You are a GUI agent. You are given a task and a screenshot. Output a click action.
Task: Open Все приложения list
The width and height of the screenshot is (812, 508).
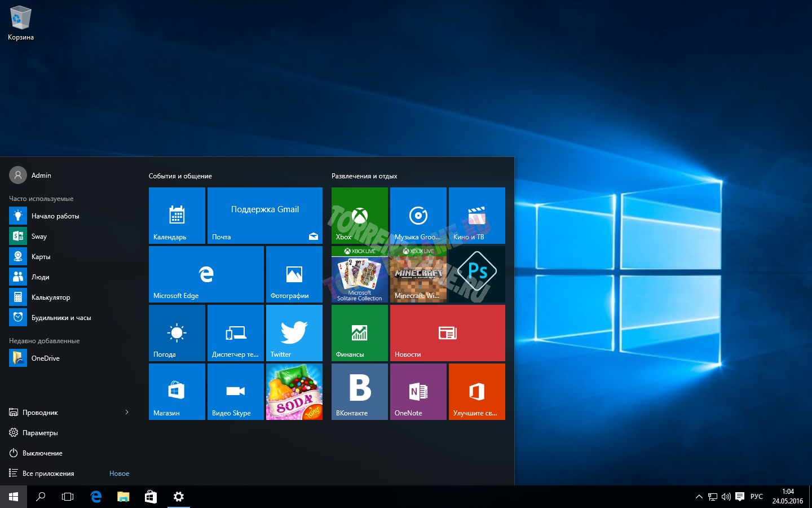click(x=48, y=474)
